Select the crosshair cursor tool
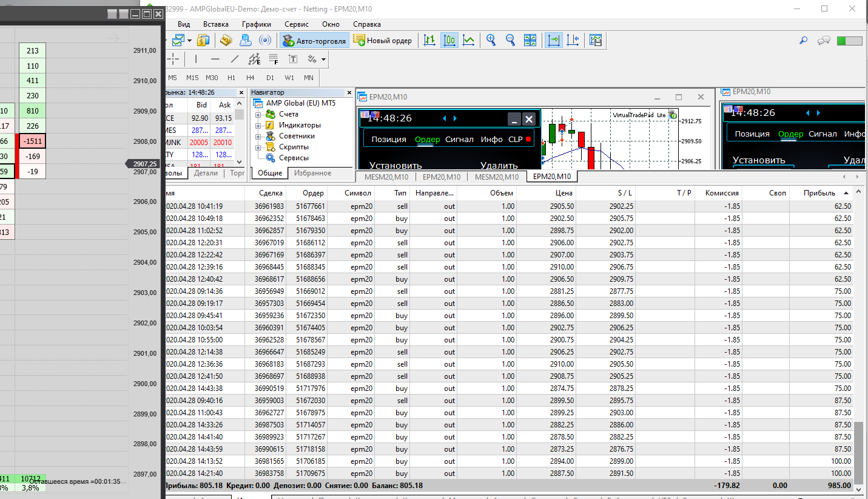The image size is (868, 499). click(x=174, y=59)
